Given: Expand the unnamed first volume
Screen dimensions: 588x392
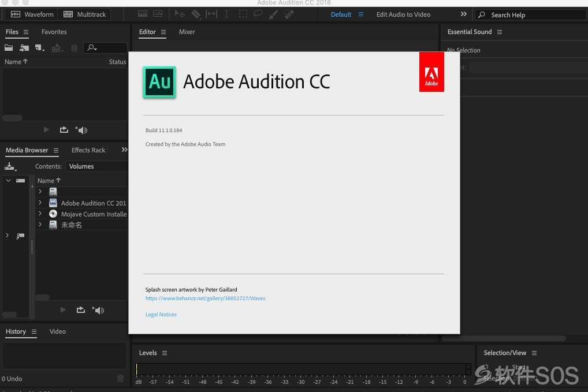Looking at the screenshot, I should [x=40, y=191].
